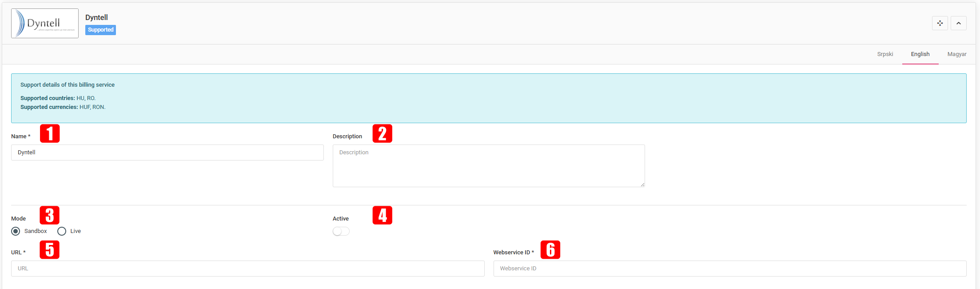Open the Magyar language tab
The width and height of the screenshot is (980, 289).
pyautogui.click(x=957, y=54)
